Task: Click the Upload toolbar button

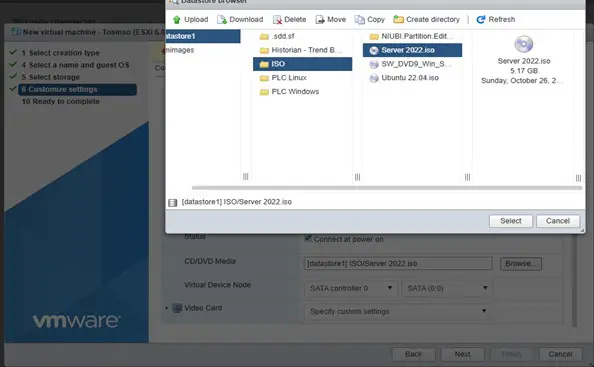Action: (190, 19)
